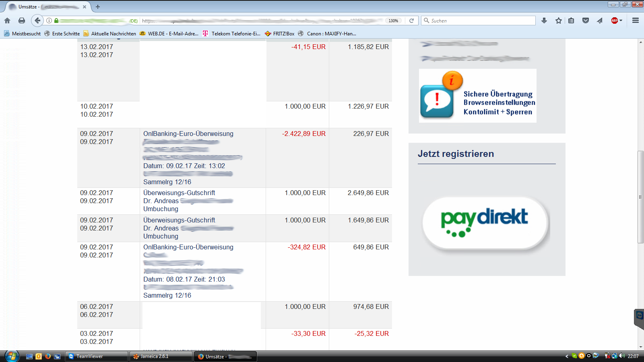Open a new tab with plus button
This screenshot has width=644, height=362.
[98, 7]
